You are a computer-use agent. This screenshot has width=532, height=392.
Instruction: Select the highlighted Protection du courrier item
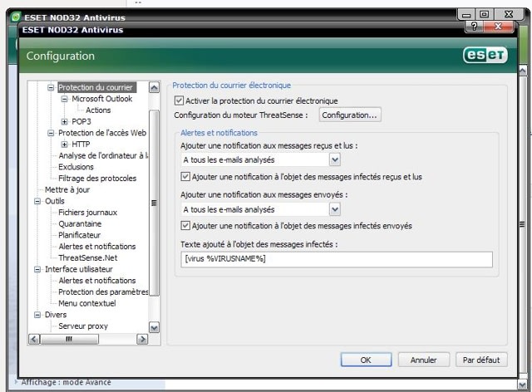tap(96, 87)
